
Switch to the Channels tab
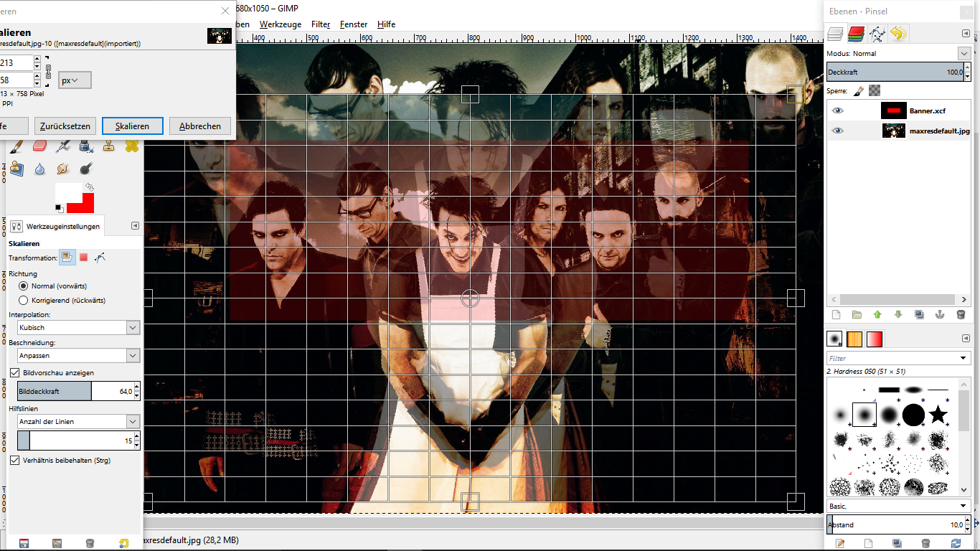point(855,33)
